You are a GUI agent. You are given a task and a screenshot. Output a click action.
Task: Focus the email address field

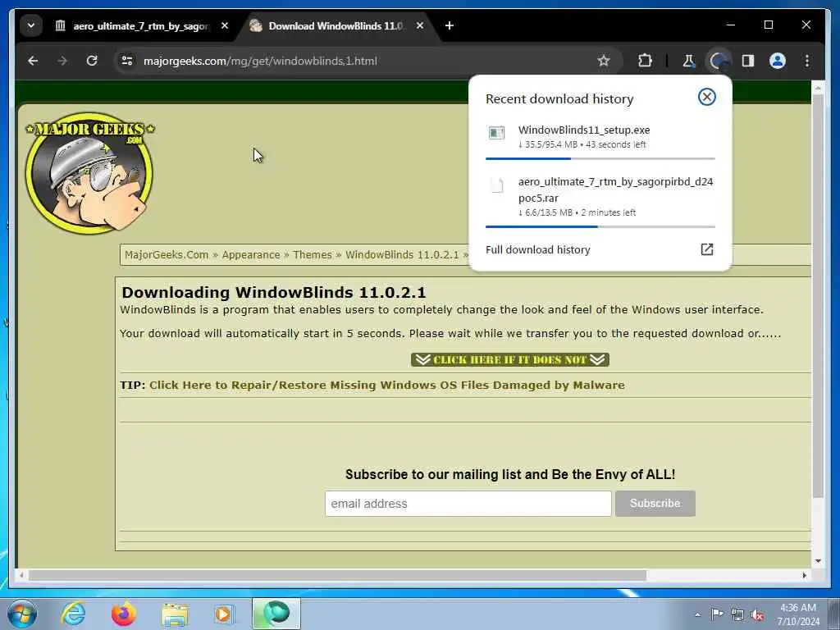[x=468, y=504]
